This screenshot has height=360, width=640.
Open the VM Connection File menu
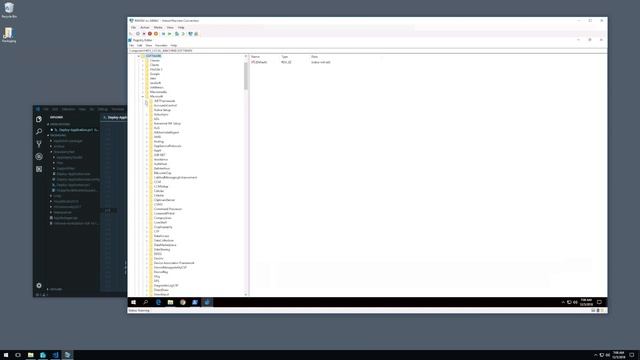[x=133, y=27]
